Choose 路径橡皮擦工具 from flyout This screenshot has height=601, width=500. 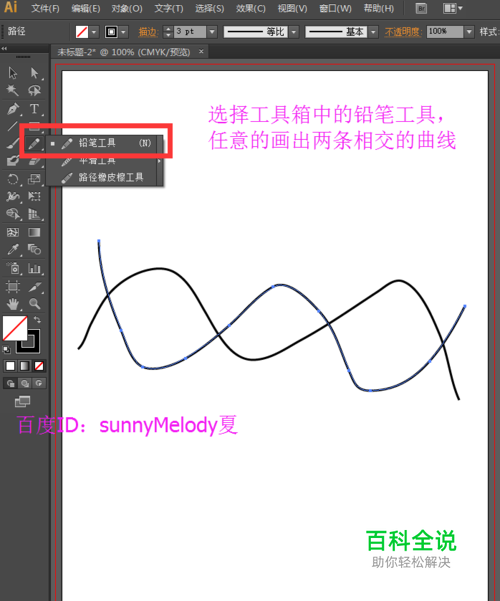102,177
